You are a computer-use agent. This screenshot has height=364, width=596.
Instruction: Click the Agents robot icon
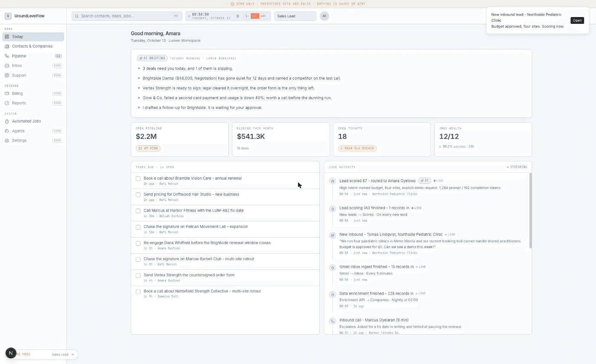7,131
